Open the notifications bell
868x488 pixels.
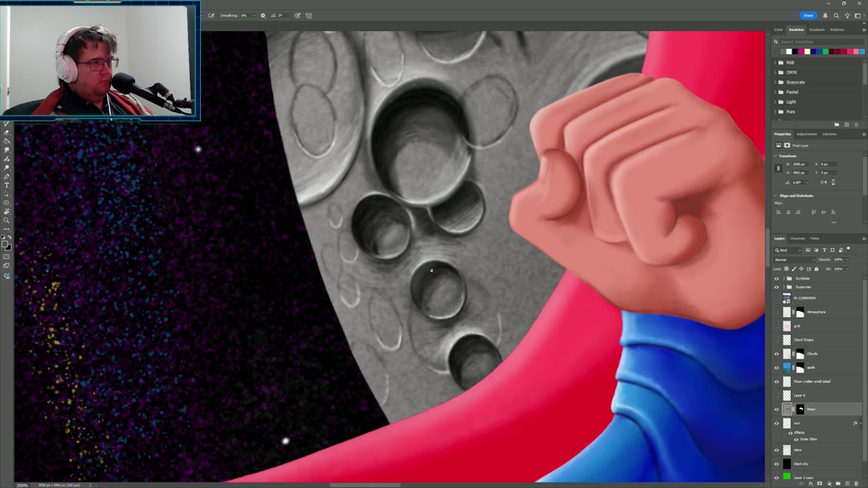(x=825, y=16)
